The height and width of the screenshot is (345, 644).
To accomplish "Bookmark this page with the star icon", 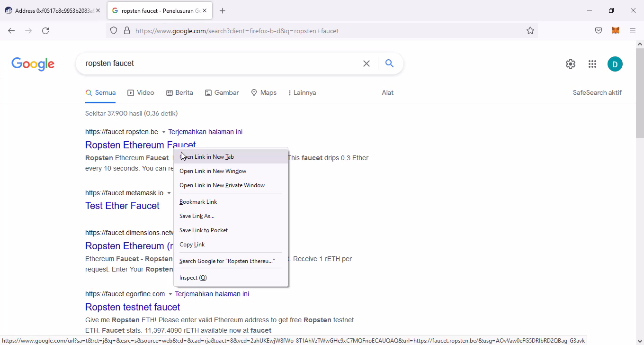I will (530, 30).
